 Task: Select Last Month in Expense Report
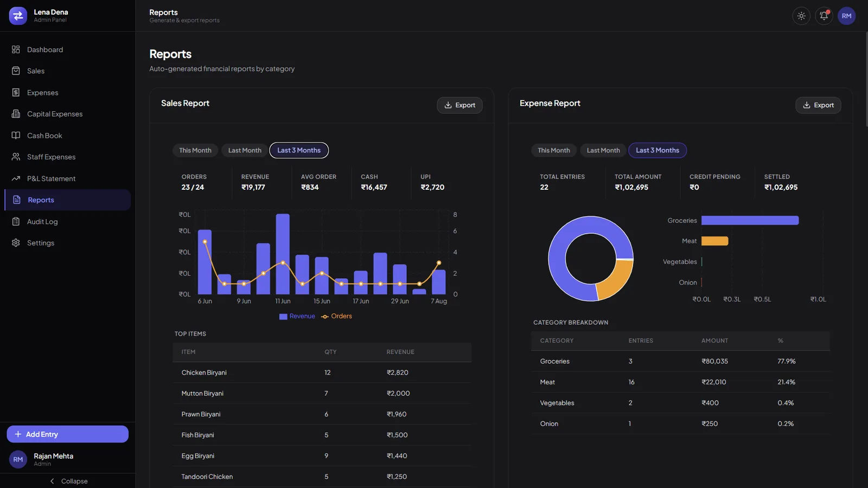click(x=603, y=150)
